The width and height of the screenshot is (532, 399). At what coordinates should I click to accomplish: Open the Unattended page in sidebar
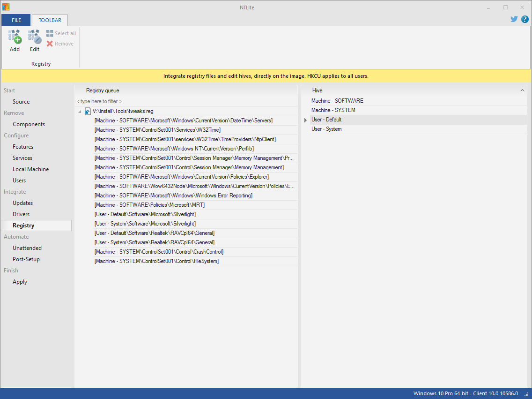(x=27, y=248)
